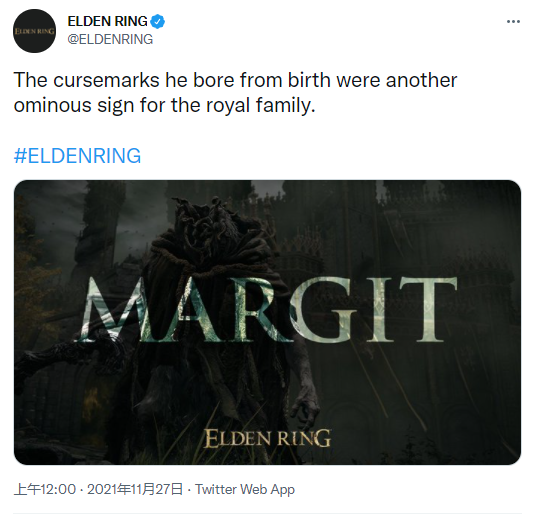Image resolution: width=537 pixels, height=517 pixels.
Task: Click the large MARGIT lettering in the image
Action: pyautogui.click(x=268, y=310)
